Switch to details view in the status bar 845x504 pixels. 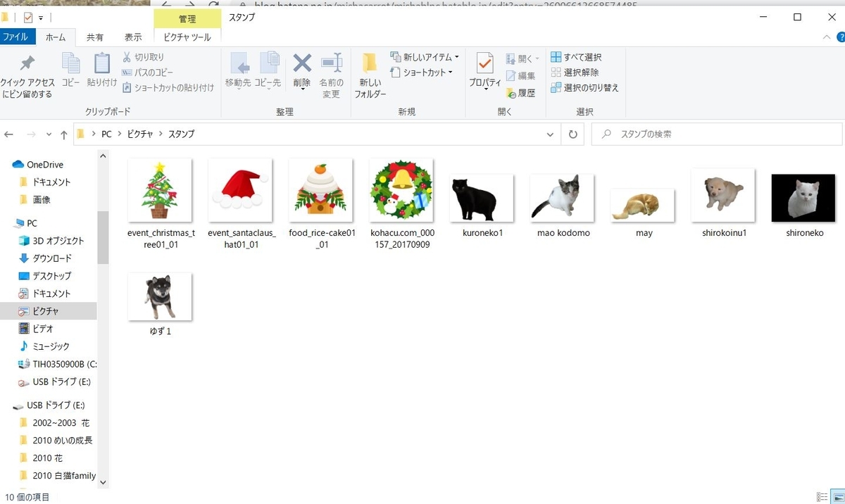coord(821,497)
